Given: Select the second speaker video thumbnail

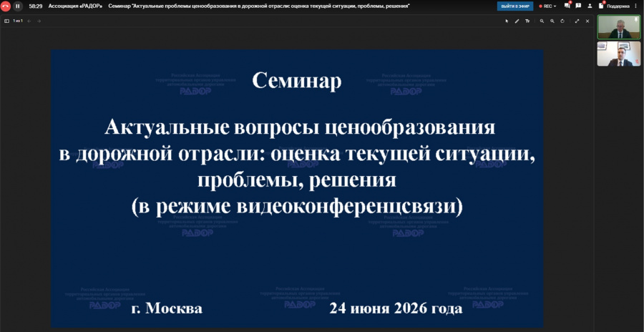Looking at the screenshot, I should (x=618, y=54).
